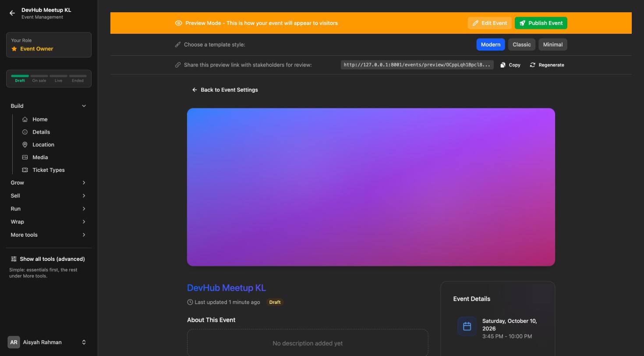Click the calendar icon in Event Details
The height and width of the screenshot is (356, 644).
click(x=467, y=326)
